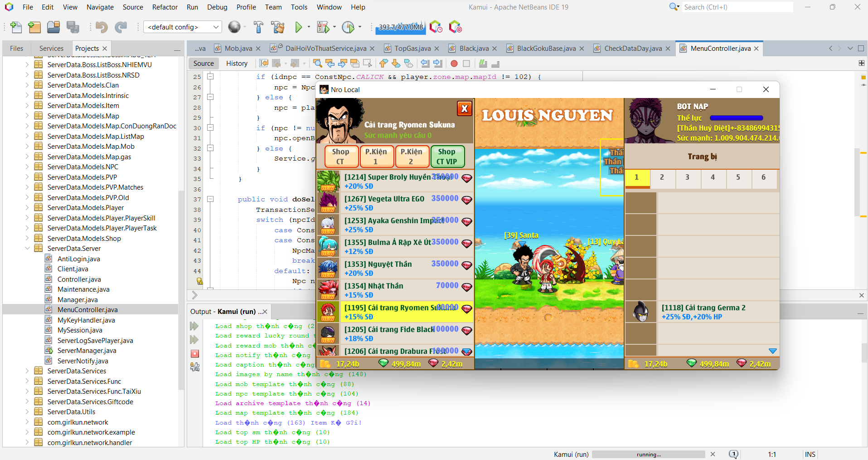Click the Build Project hammer icon
Viewport: 868px width, 460px height.
[258, 27]
